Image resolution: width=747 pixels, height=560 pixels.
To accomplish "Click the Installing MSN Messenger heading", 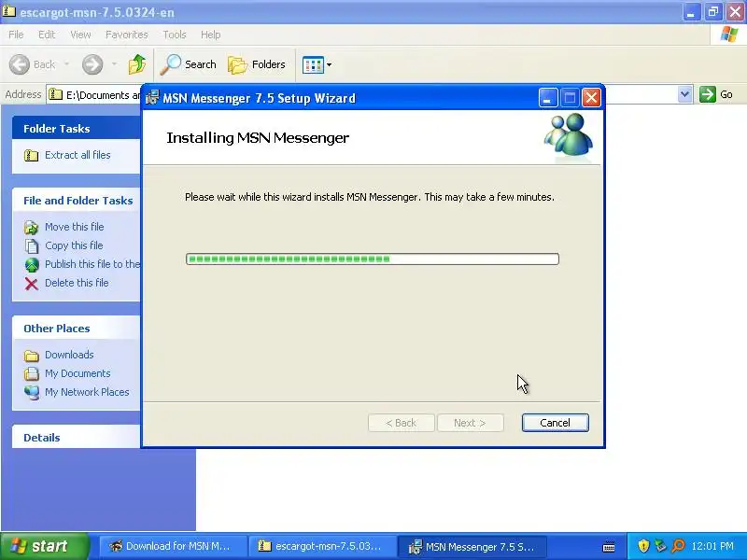I will [258, 138].
